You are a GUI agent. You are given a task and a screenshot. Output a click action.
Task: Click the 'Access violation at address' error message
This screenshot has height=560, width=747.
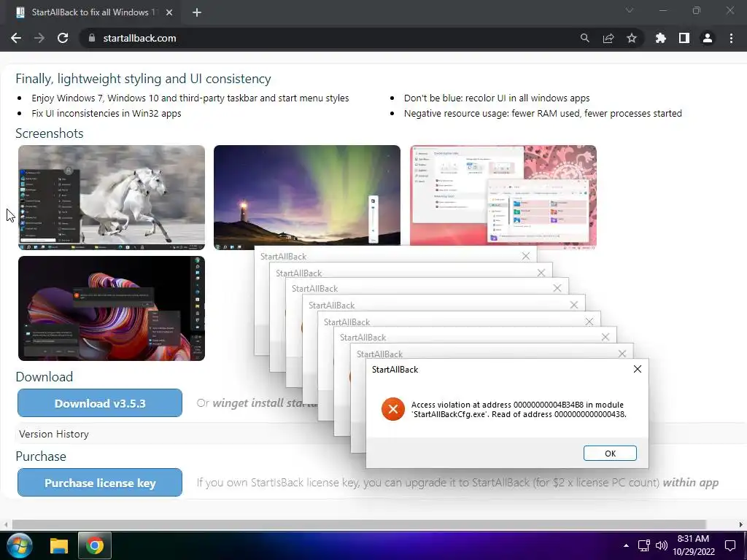(x=519, y=410)
